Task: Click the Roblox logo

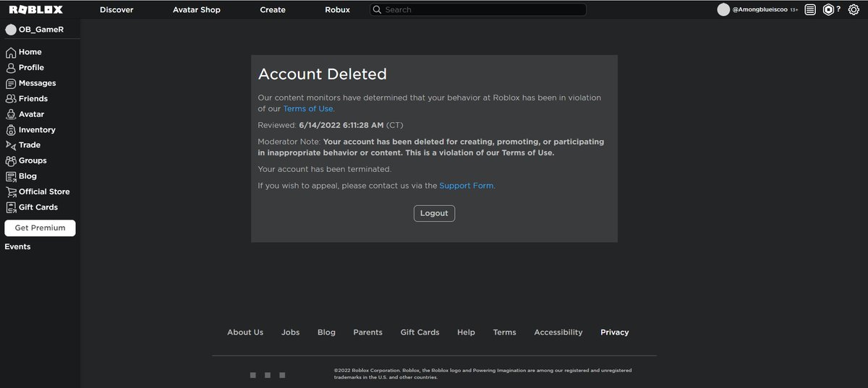Action: [35, 9]
